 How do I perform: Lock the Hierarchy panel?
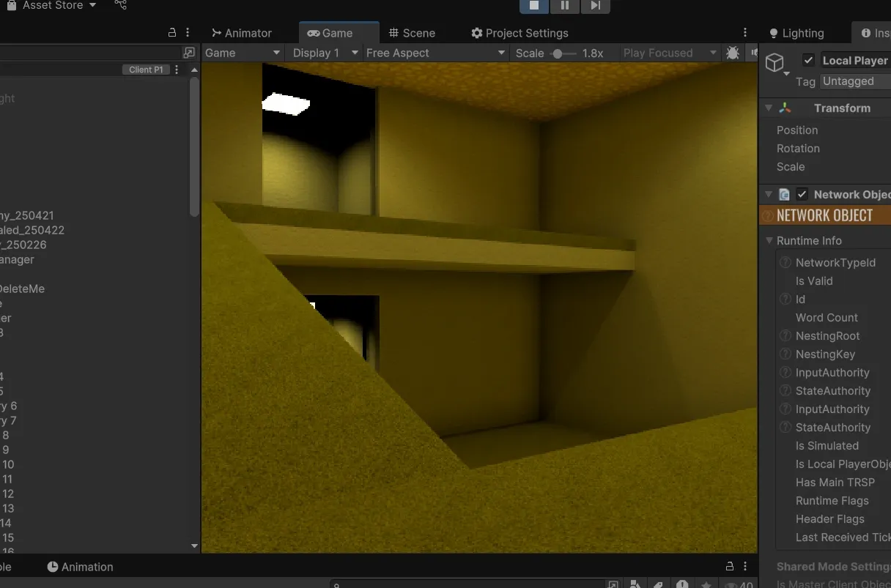(x=172, y=32)
